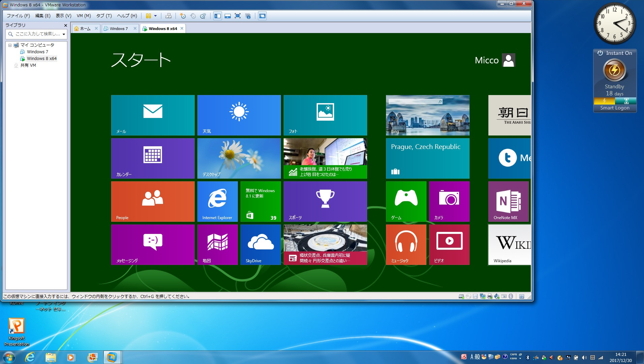Open the roundabout news article tile

tap(325, 245)
